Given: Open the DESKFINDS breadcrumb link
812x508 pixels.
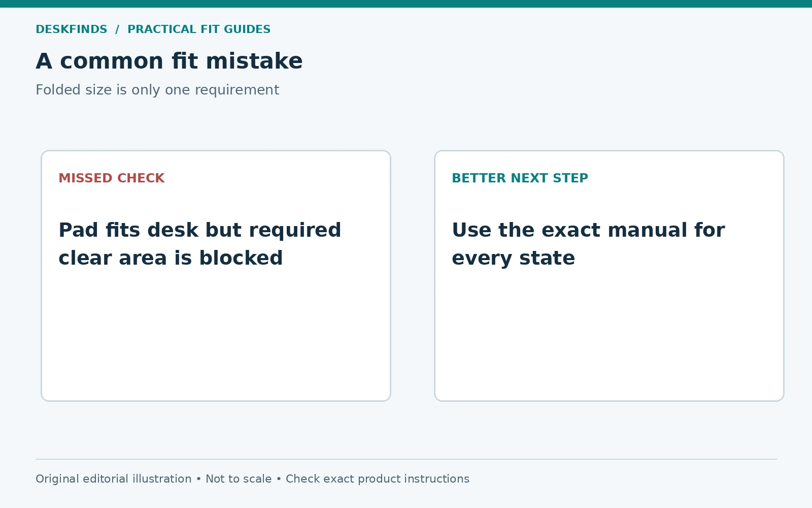Looking at the screenshot, I should click(x=72, y=29).
